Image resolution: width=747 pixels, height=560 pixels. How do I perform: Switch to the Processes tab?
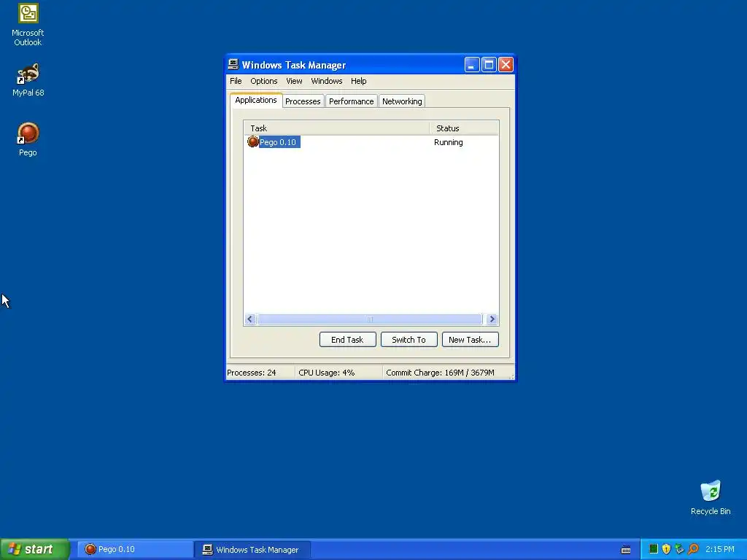pyautogui.click(x=303, y=101)
